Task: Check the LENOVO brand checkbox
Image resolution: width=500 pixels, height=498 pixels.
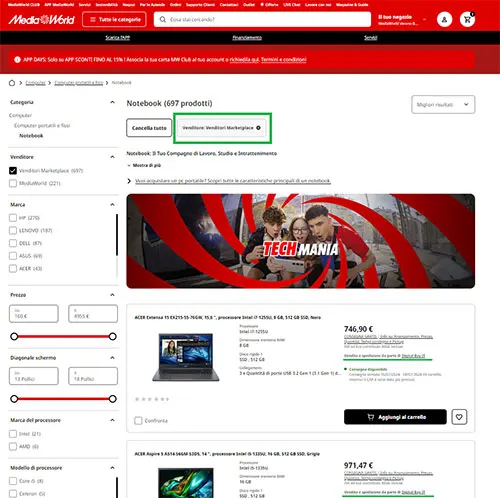Action: click(x=13, y=231)
